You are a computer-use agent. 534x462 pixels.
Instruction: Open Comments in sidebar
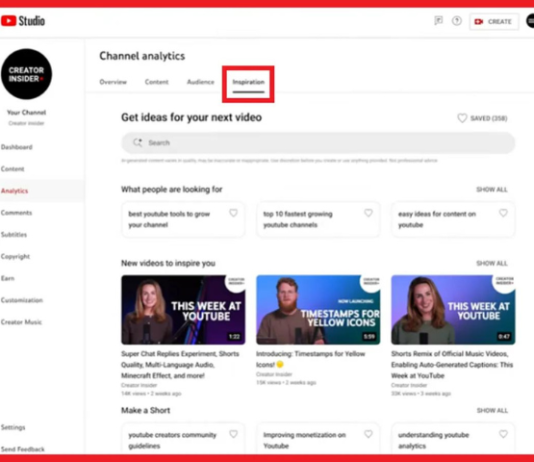(16, 213)
